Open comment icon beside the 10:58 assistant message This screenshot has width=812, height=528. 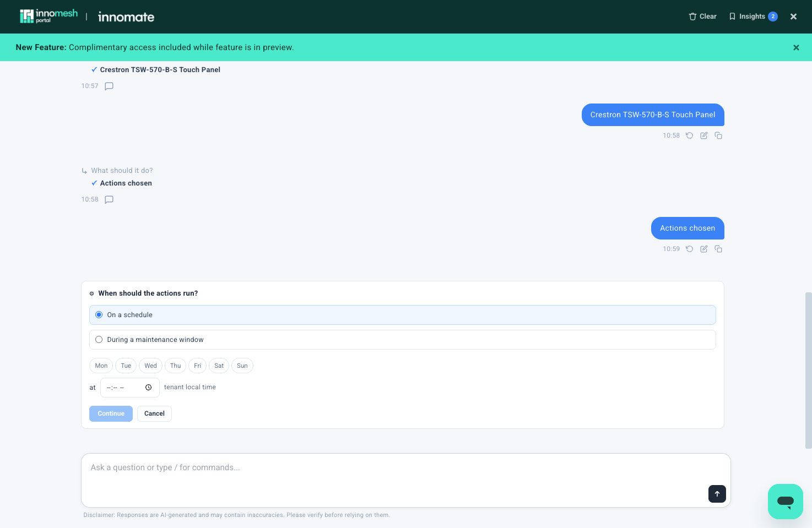point(109,199)
